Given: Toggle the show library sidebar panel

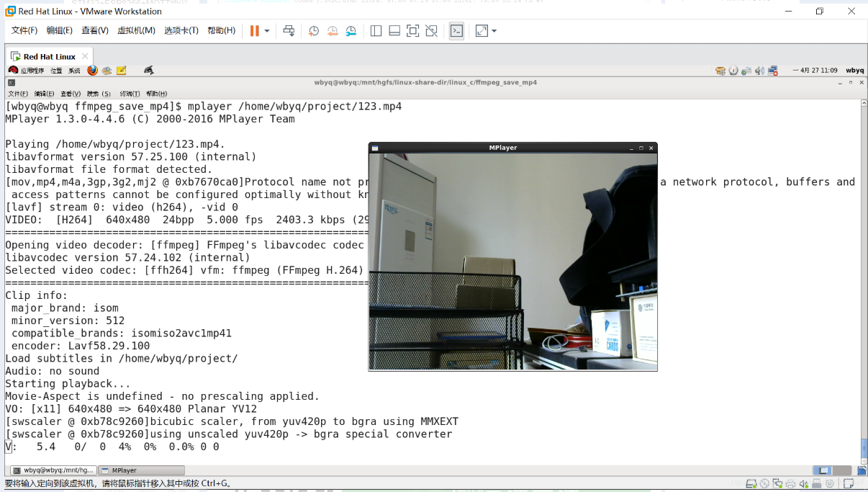Looking at the screenshot, I should click(375, 31).
